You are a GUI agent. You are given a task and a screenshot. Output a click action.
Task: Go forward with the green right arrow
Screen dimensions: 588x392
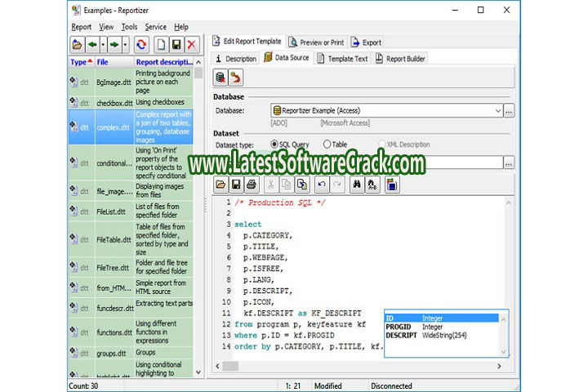(114, 45)
